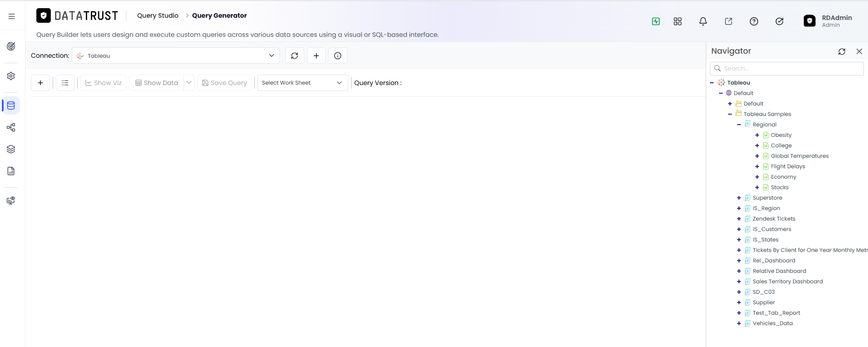Expand the Show Data arrow menu
Screen dimensions: 868x347
[x=189, y=83]
